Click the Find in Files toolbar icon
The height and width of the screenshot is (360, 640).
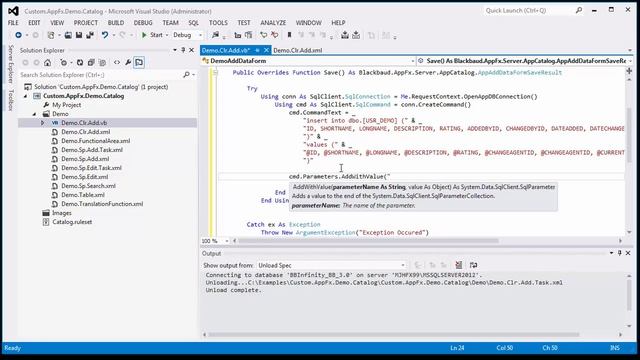(215, 35)
